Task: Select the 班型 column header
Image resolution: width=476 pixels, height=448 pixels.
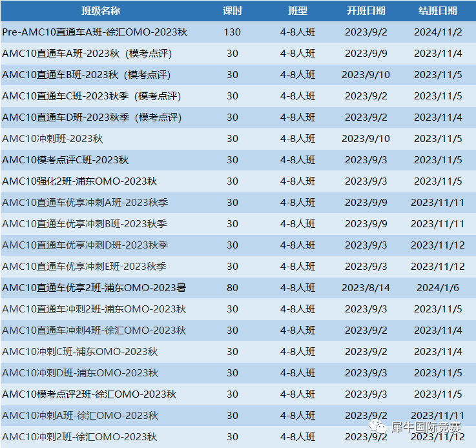Action: [x=298, y=11]
